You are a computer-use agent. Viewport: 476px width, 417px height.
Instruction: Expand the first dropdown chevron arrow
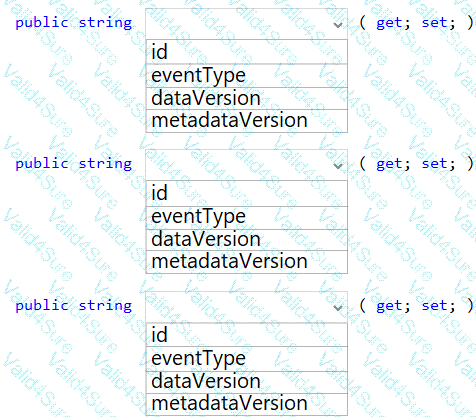(x=338, y=25)
